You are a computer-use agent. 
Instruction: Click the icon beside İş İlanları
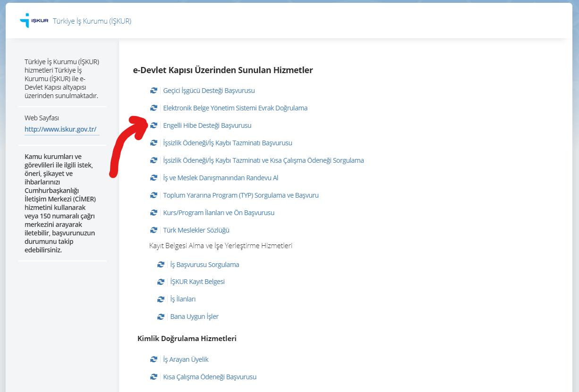(161, 299)
